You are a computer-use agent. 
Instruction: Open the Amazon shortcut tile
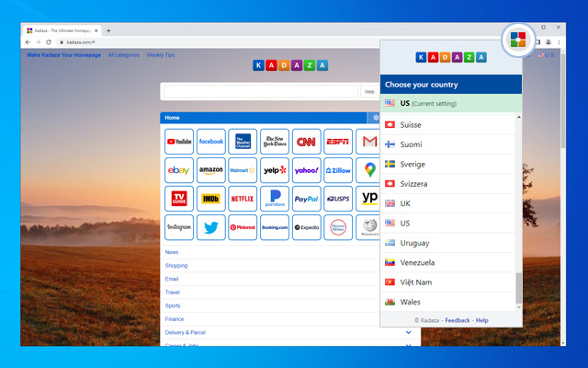(210, 170)
